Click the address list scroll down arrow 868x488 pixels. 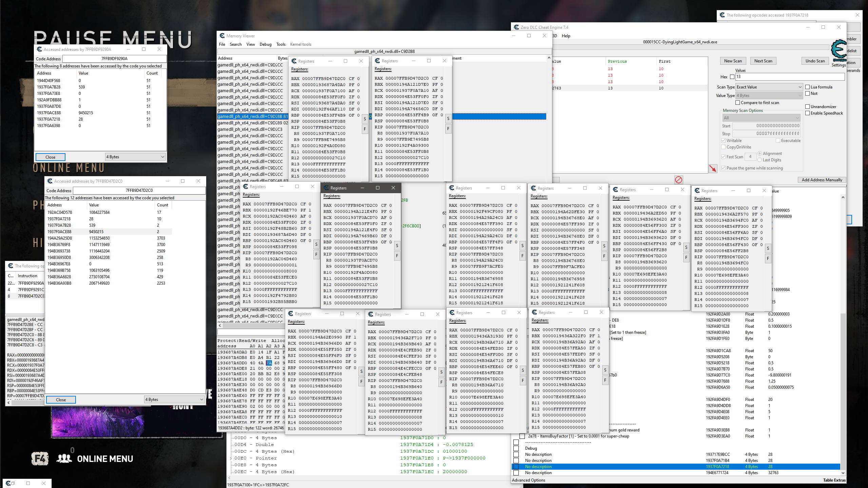(x=843, y=473)
